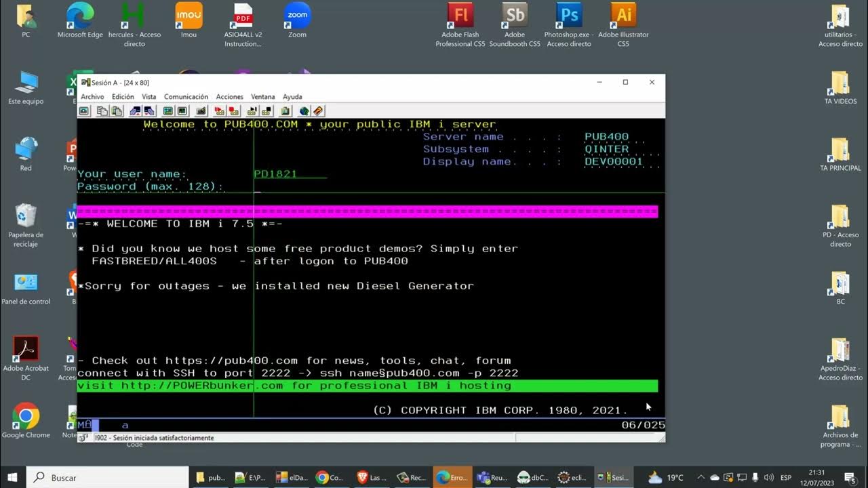Image resolution: width=868 pixels, height=488 pixels.
Task: Click the QINTER subsystem value
Action: tap(607, 149)
